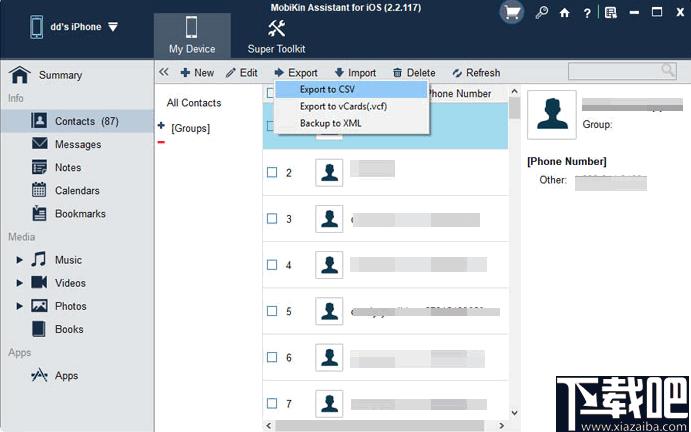Viewport: 691px width, 432px height.
Task: Select All Contacts group
Action: (x=194, y=103)
